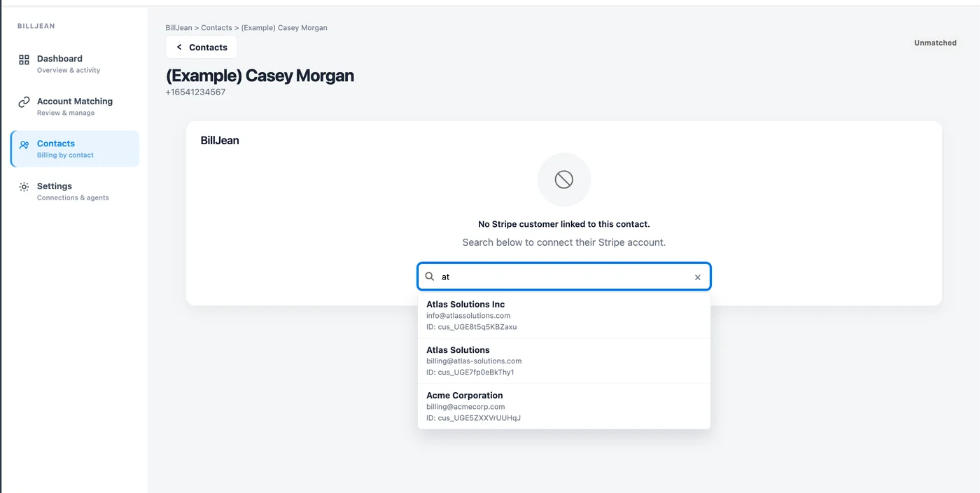Focus the Stripe customer search field
Screen dimensions: 980x493
coord(564,277)
